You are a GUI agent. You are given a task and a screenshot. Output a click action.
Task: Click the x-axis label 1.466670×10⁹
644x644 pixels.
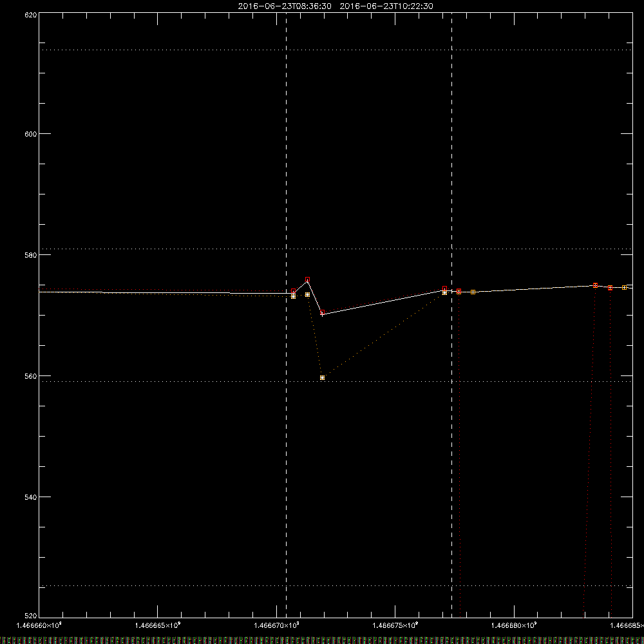tap(277, 625)
